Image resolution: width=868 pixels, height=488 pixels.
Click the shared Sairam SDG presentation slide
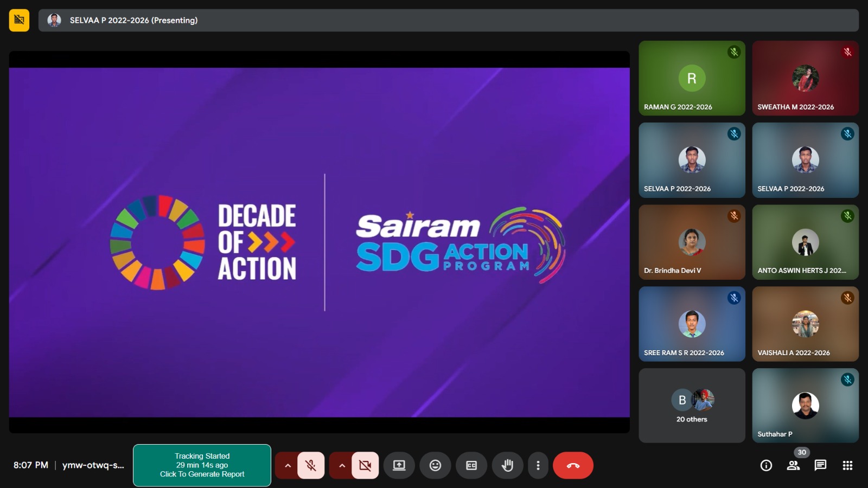tap(319, 242)
